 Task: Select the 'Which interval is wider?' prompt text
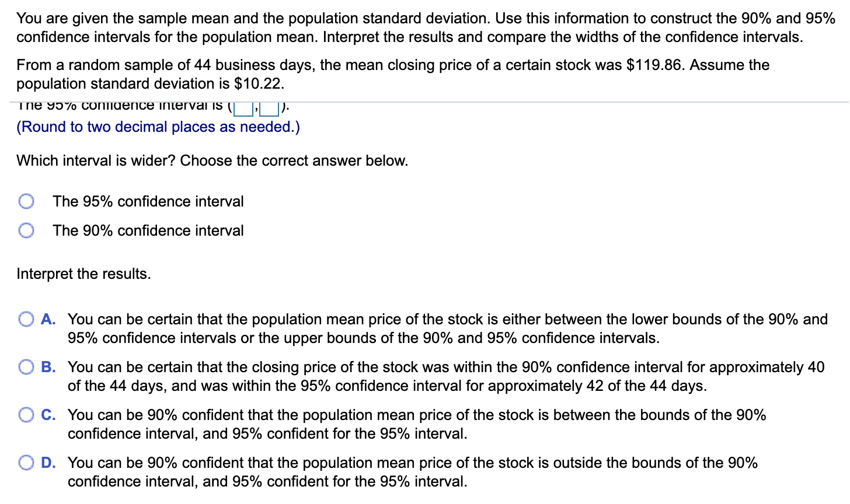tap(212, 160)
